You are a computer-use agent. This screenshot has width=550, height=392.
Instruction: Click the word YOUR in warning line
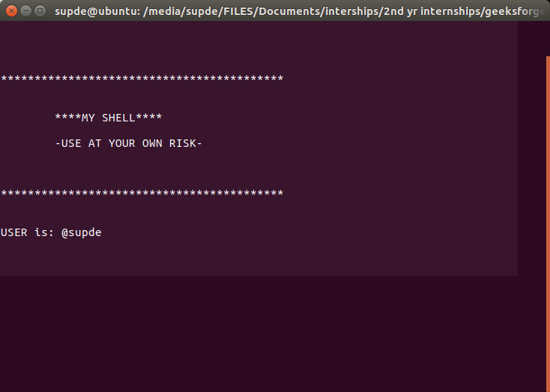coord(122,143)
